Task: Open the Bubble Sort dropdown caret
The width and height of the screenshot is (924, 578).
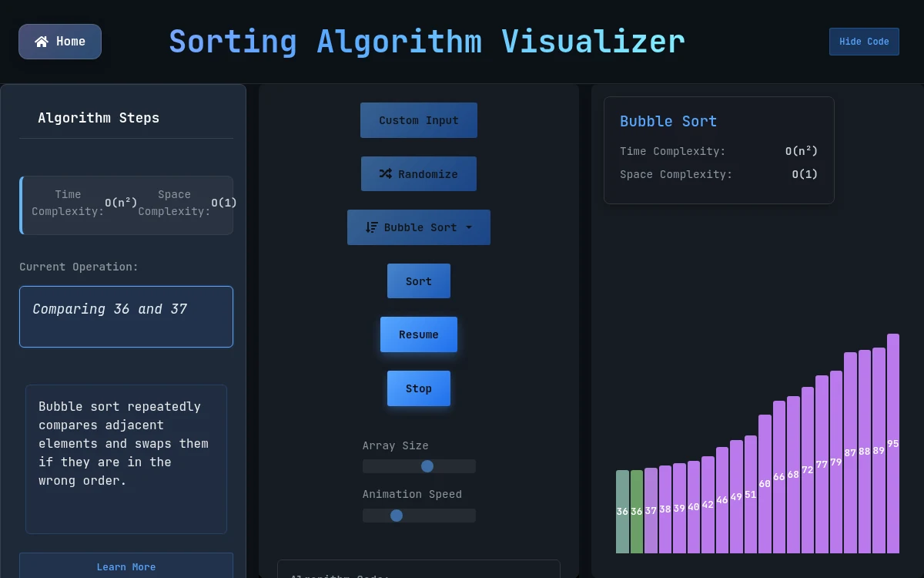Action: click(x=469, y=227)
